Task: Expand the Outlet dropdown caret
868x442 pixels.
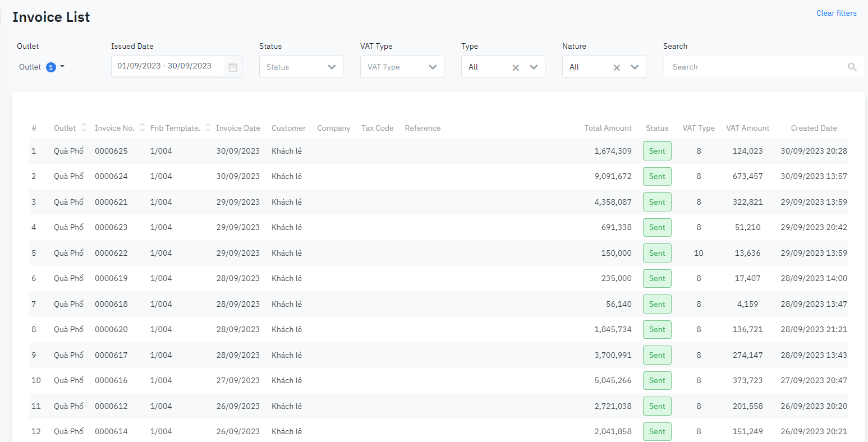Action: pyautogui.click(x=62, y=67)
